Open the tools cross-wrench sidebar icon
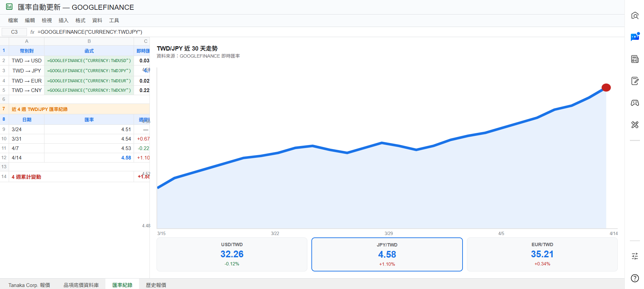The image size is (644, 289). point(635,125)
